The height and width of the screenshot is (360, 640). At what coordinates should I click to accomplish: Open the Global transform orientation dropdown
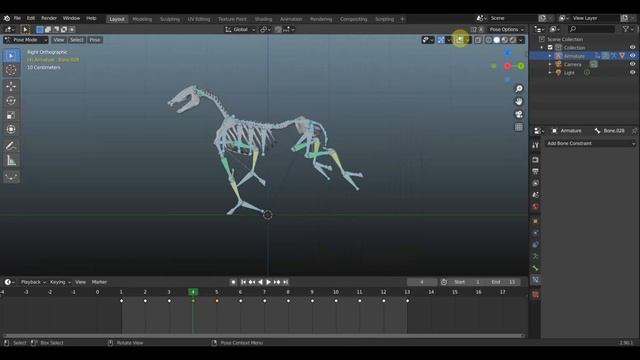tap(240, 29)
